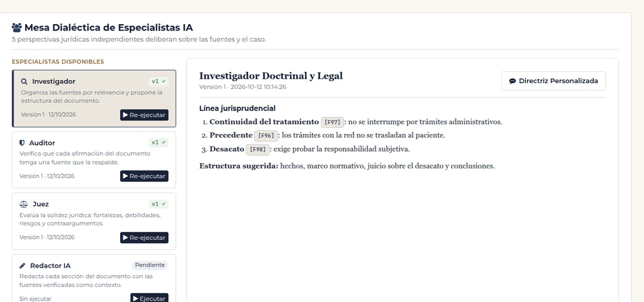
Task: Click the v1 badge on Juez card
Action: [x=158, y=204]
